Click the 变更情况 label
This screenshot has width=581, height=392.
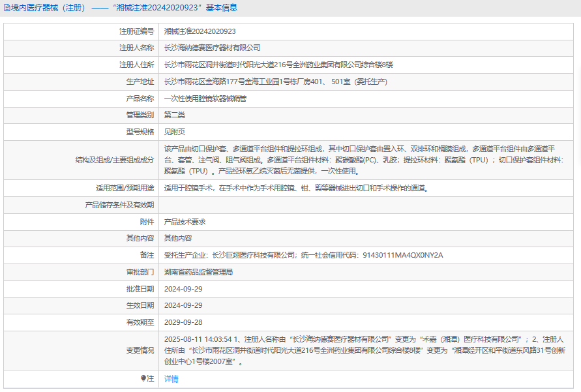pos(140,350)
